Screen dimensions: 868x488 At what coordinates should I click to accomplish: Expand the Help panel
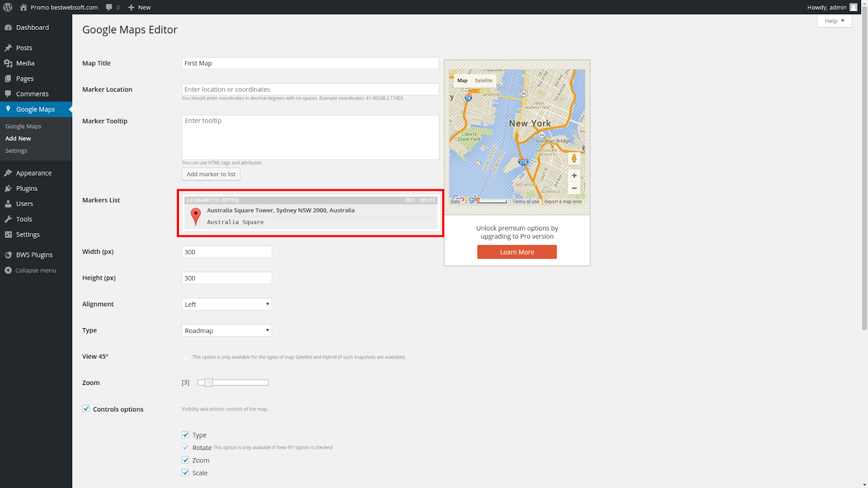[x=834, y=21]
